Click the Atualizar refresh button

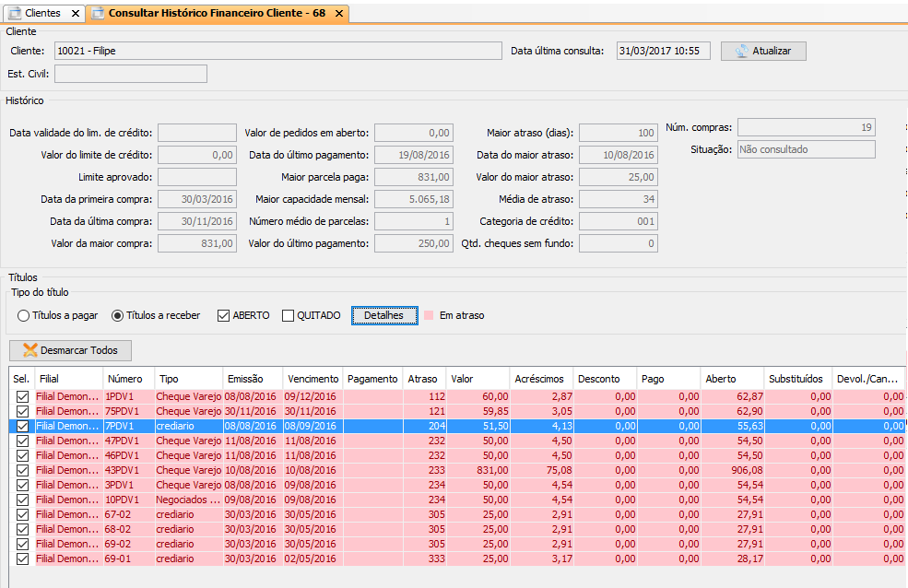(762, 51)
